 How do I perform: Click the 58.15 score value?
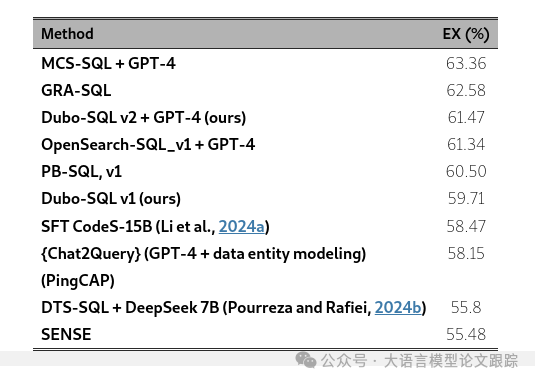pos(466,254)
